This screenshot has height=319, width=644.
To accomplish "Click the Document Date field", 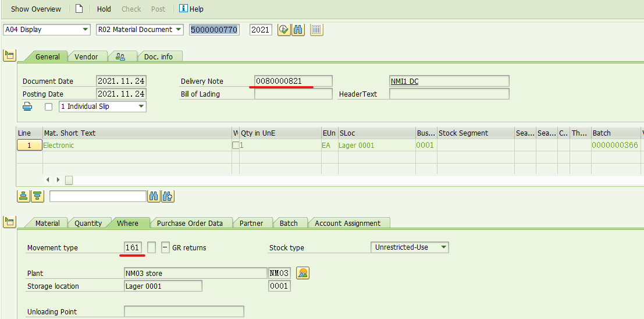I will click(x=121, y=81).
